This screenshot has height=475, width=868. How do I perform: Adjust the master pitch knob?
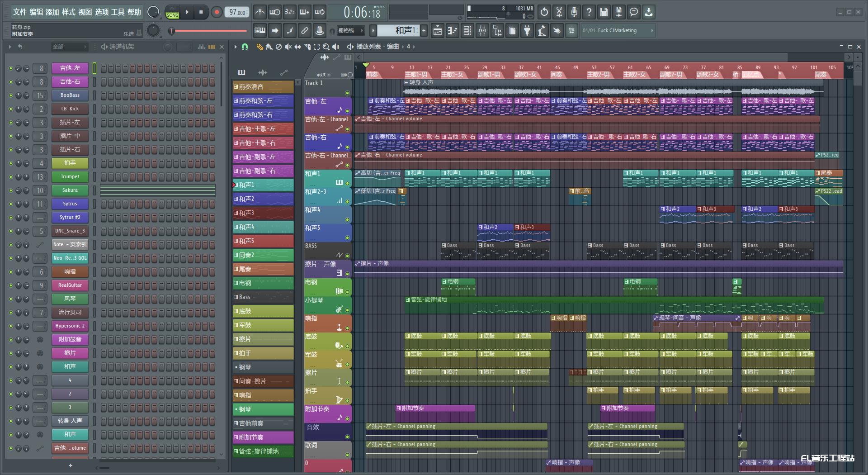coord(154,30)
